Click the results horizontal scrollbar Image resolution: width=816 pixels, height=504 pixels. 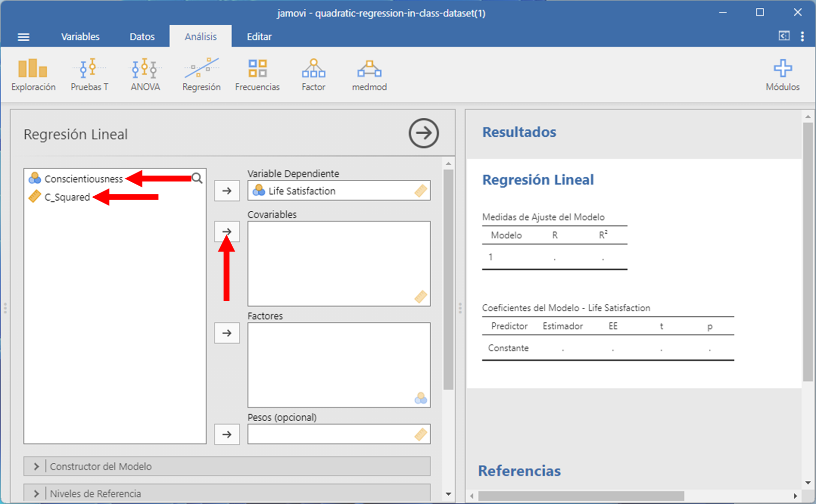(x=581, y=496)
